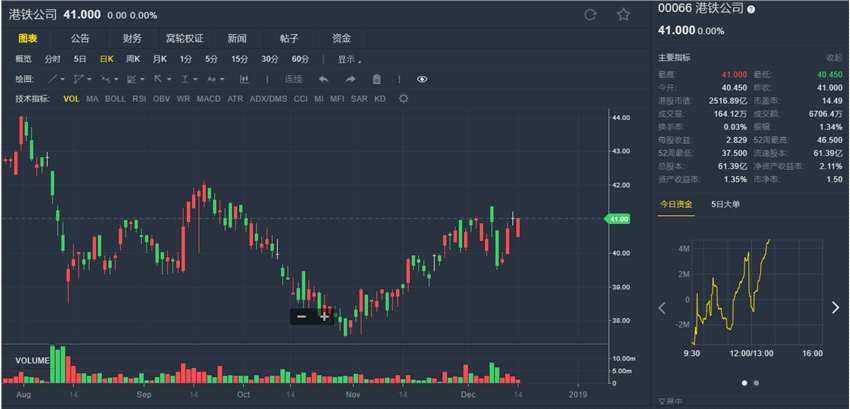This screenshot has width=850, height=409.
Task: Click the help icon beside 00066 港铁公司
Action: [x=751, y=10]
